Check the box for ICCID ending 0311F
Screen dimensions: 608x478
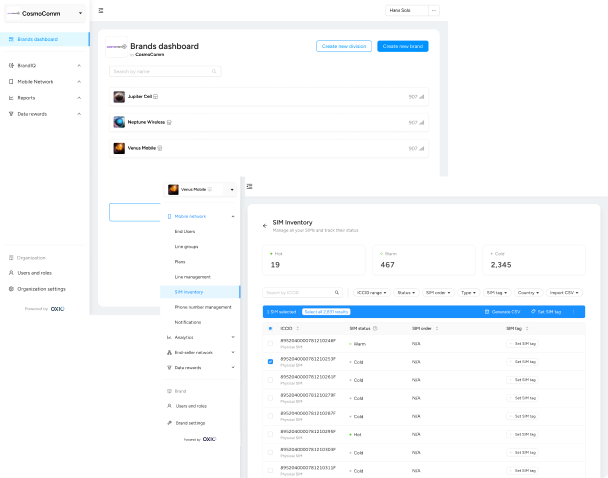(x=270, y=471)
